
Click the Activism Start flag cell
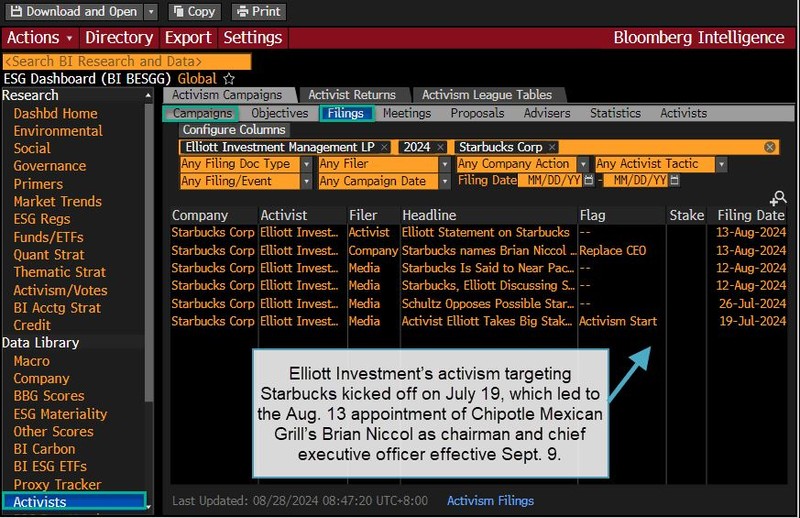pyautogui.click(x=618, y=321)
